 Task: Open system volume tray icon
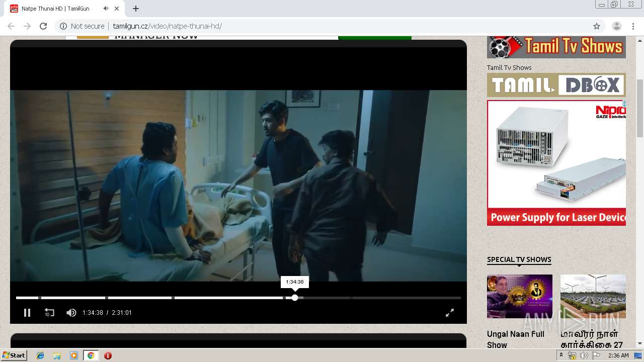click(584, 355)
